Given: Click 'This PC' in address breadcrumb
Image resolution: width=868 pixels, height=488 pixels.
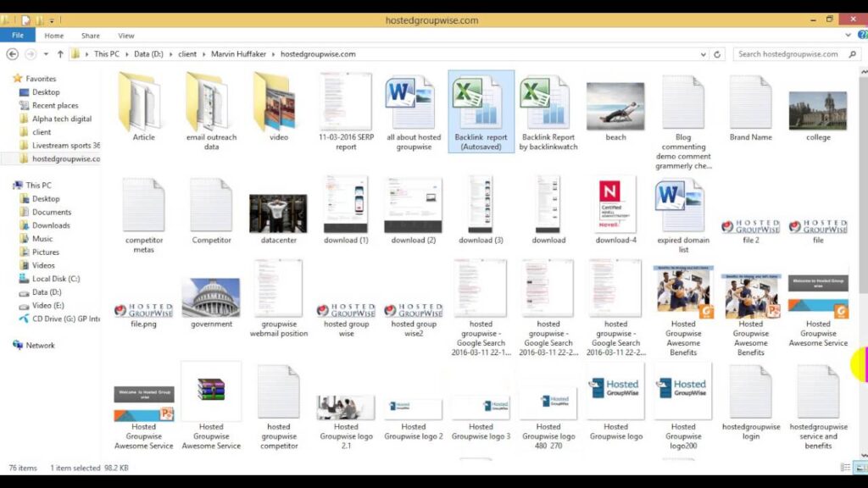Looking at the screenshot, I should (x=106, y=54).
